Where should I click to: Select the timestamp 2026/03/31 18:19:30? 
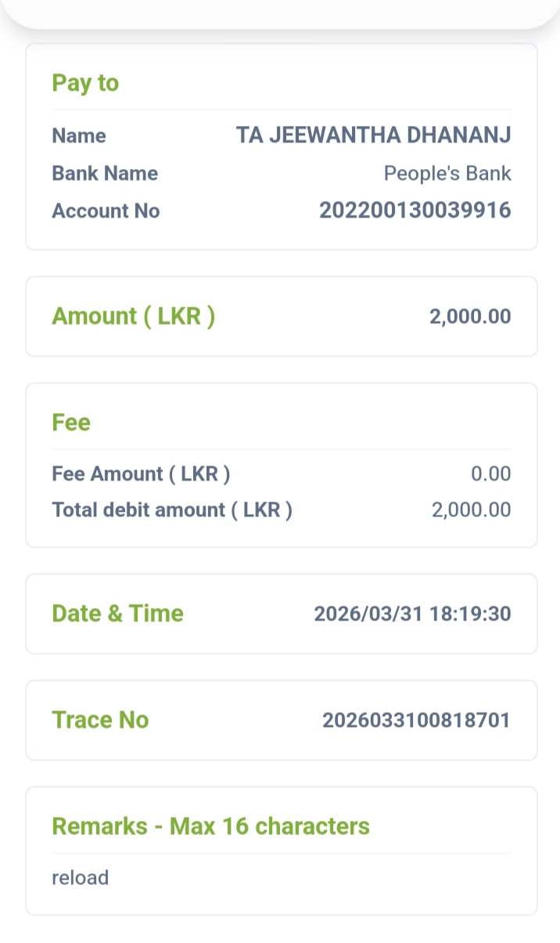[412, 614]
